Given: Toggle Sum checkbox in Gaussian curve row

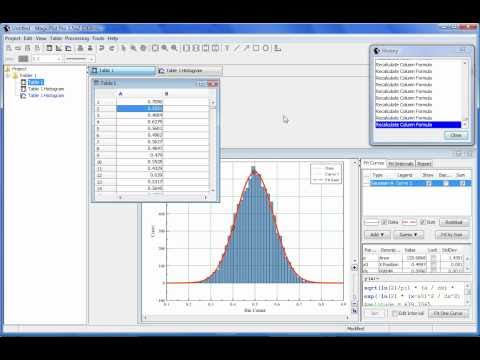Looking at the screenshot, I should (462, 183).
